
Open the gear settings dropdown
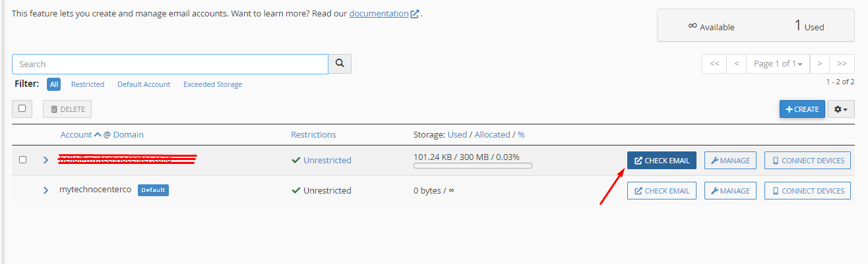point(841,109)
